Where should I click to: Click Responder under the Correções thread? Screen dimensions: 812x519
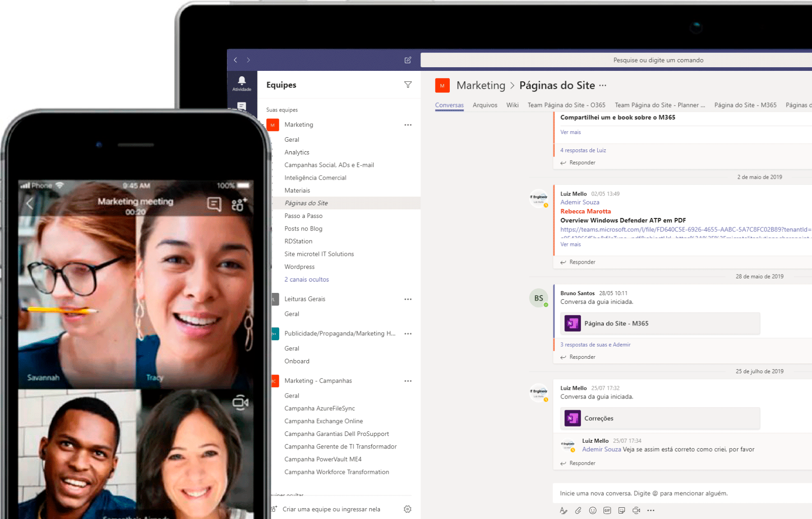pyautogui.click(x=578, y=463)
